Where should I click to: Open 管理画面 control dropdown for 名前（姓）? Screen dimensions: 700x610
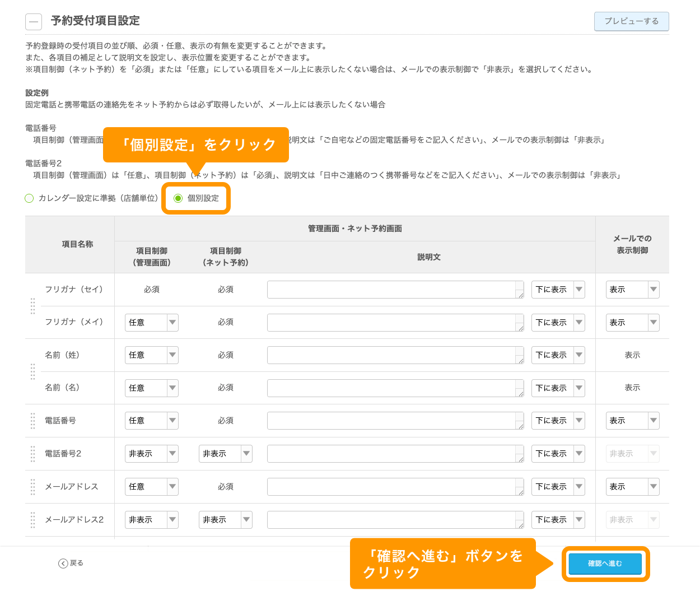click(x=152, y=355)
